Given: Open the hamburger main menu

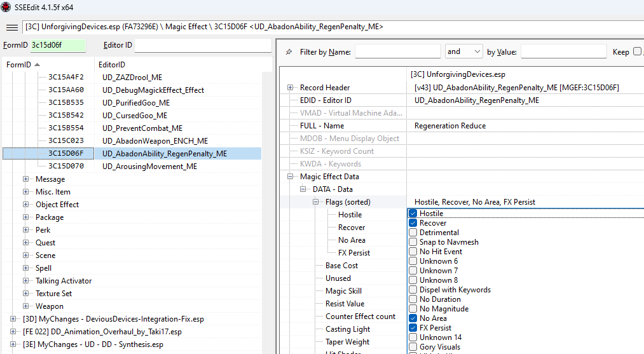Looking at the screenshot, I should coord(12,27).
